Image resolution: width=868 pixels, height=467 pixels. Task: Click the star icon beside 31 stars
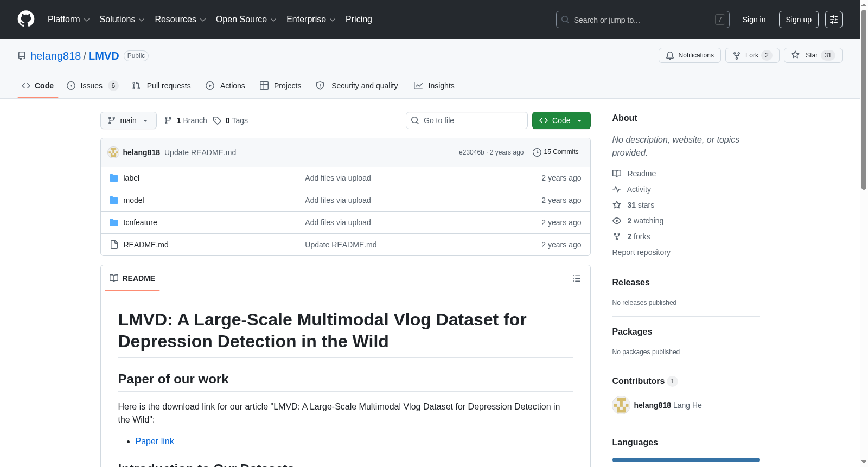617,205
